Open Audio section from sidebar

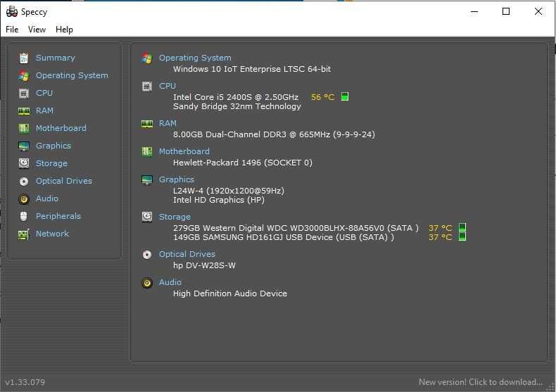tap(47, 198)
